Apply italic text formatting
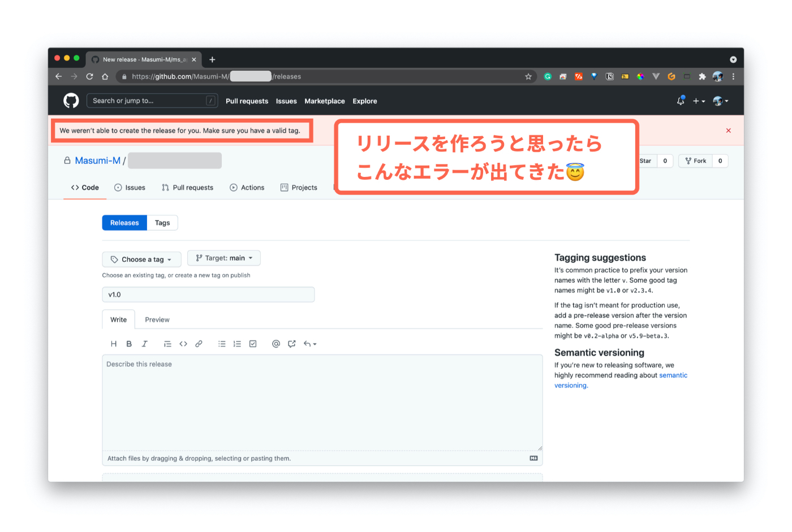 144,344
